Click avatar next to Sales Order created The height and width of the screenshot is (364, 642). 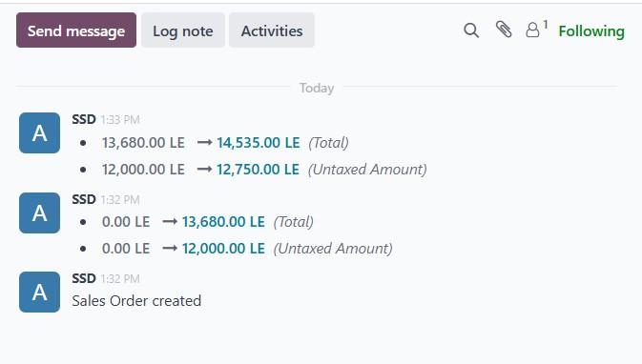[39, 292]
